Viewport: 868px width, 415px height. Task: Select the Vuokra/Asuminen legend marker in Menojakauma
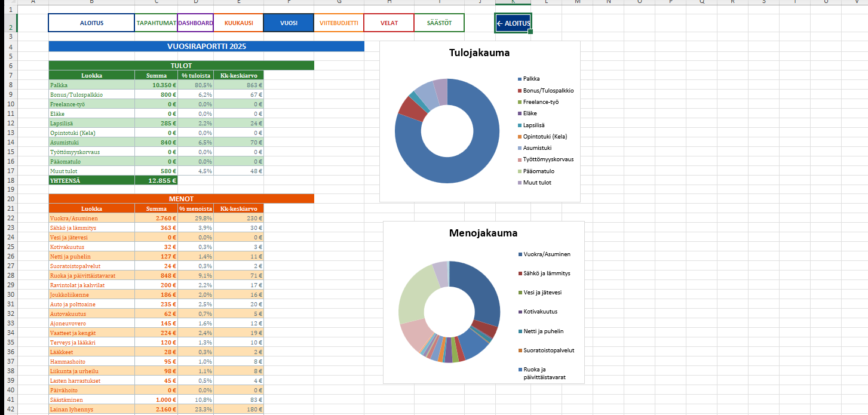pyautogui.click(x=520, y=254)
